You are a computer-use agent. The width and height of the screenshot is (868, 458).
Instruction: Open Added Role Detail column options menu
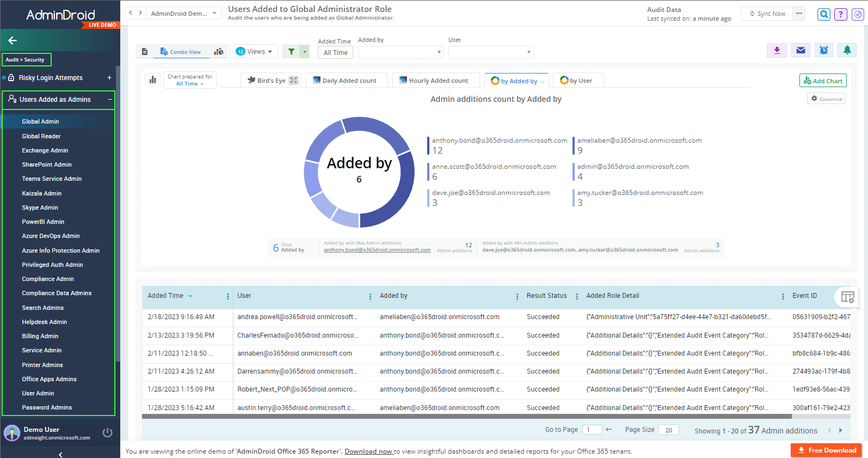[783, 296]
